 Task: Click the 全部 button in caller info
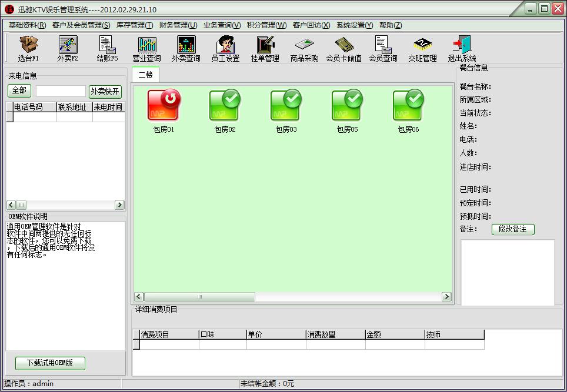click(x=19, y=91)
